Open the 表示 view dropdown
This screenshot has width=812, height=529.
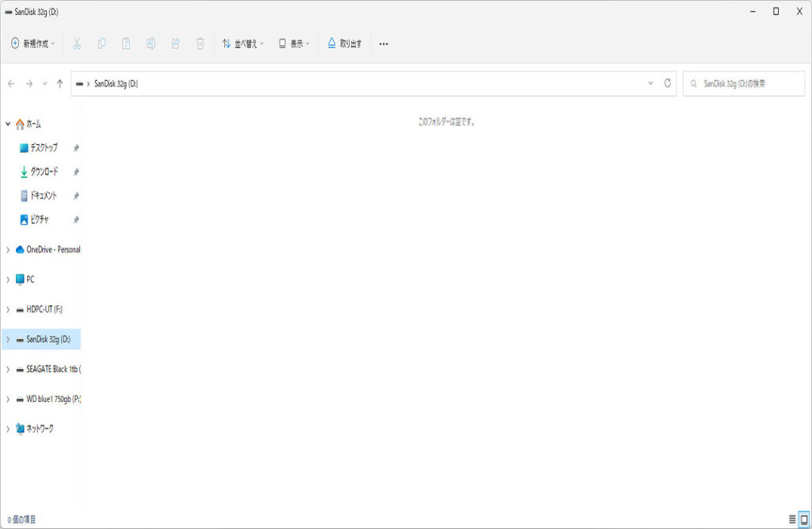click(x=294, y=44)
